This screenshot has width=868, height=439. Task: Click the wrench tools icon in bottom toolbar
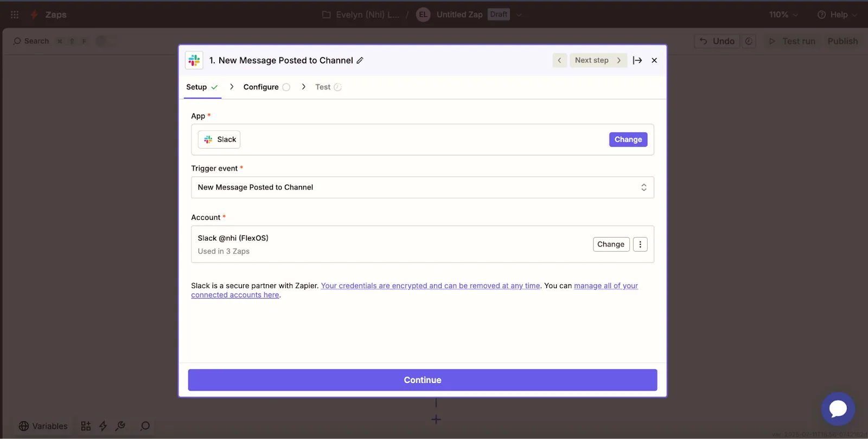120,426
